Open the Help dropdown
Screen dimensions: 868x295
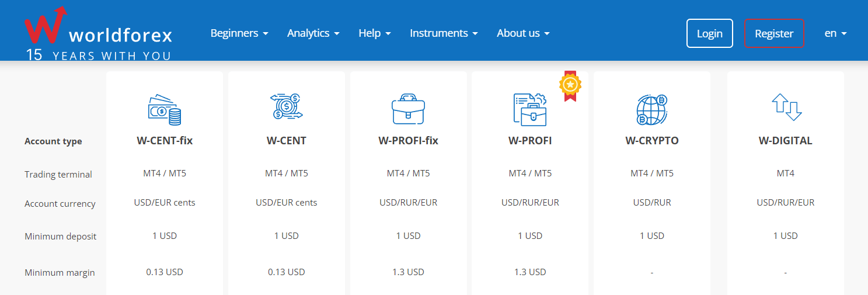pos(375,33)
